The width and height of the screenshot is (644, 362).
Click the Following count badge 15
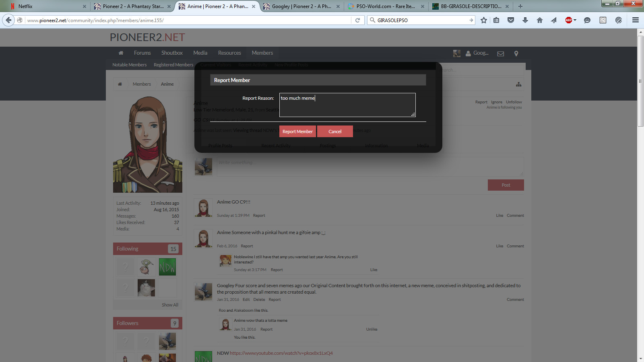pyautogui.click(x=173, y=249)
